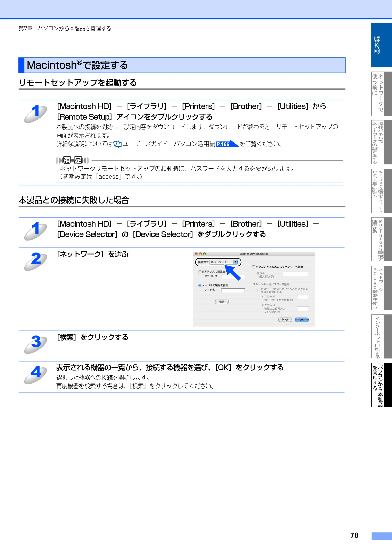
Task: Check パソコンを本製品のスキャンキーへ登録 checkbox
Action: tap(253, 267)
